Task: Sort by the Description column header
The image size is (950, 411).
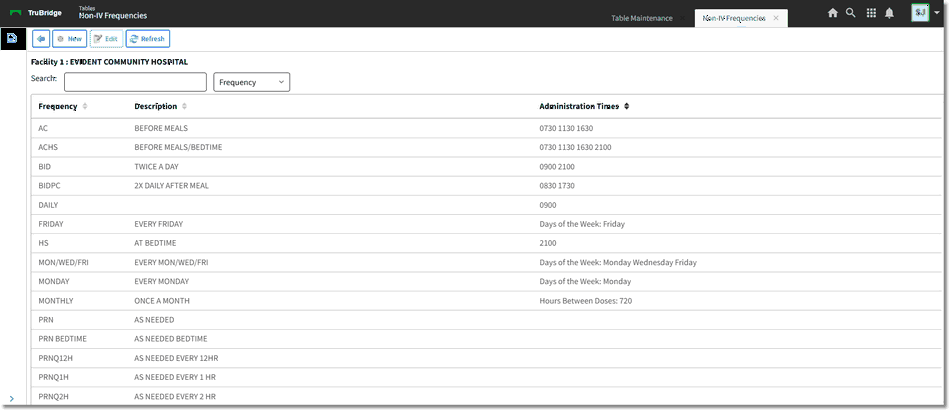Action: coord(161,106)
